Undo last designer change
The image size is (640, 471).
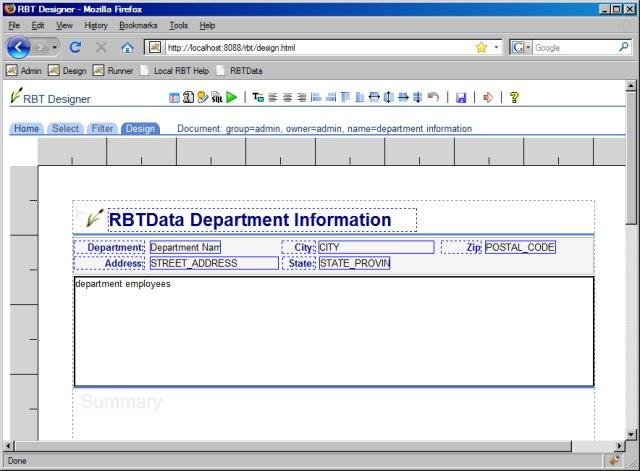433,97
